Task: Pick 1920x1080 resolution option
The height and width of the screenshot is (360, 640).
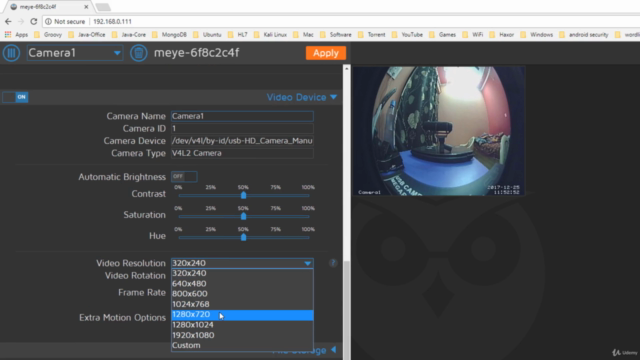Action: pyautogui.click(x=242, y=335)
